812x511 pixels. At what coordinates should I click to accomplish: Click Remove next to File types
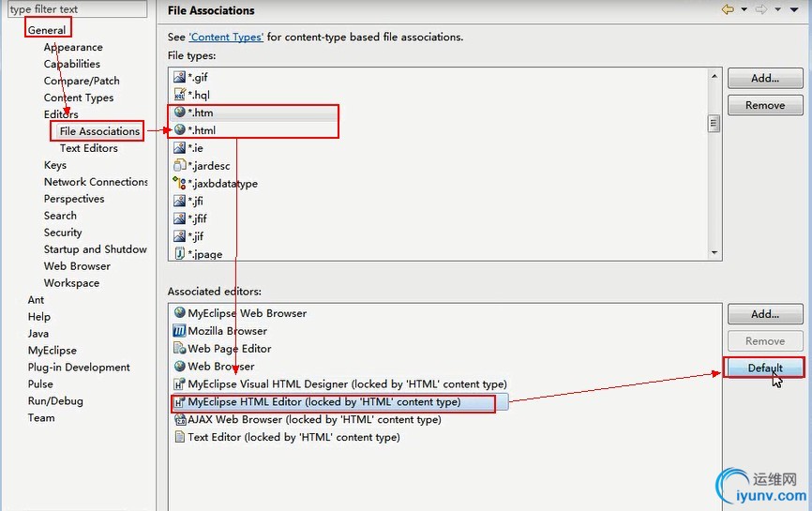[765, 105]
